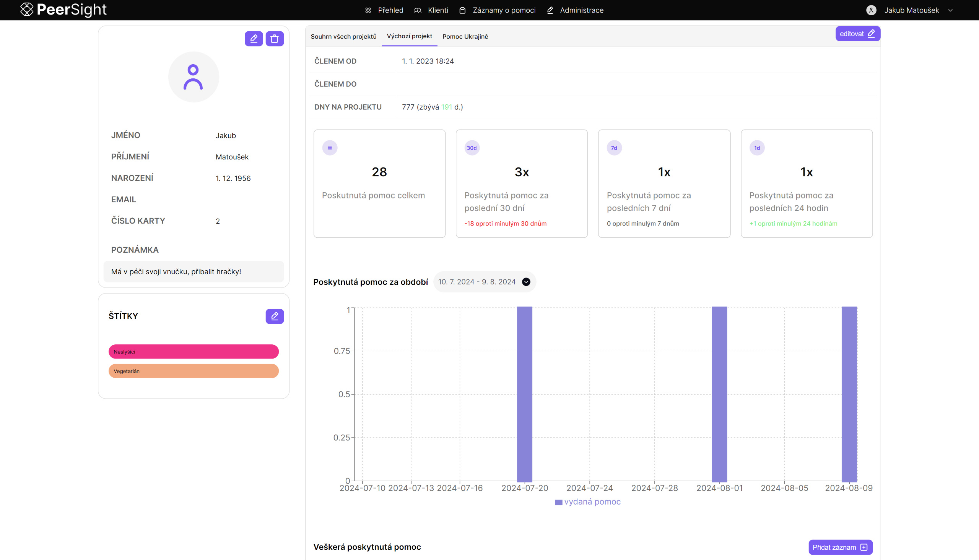Open the Přehled menu item
The height and width of the screenshot is (560, 979).
click(x=384, y=10)
